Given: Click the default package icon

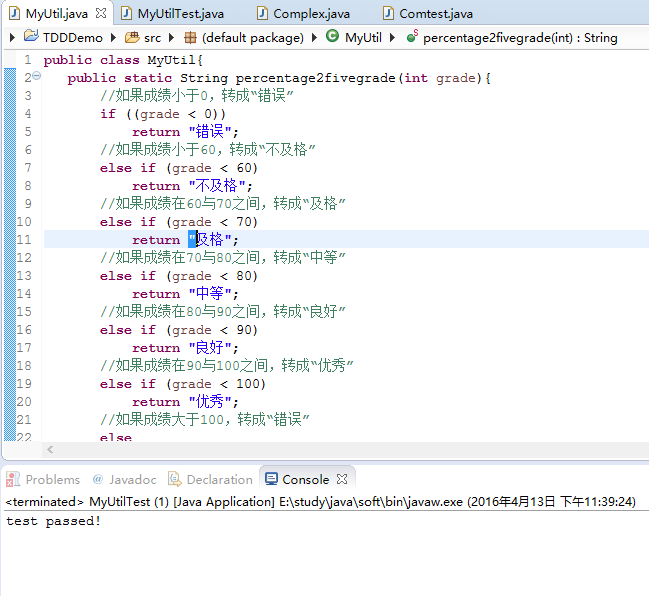Looking at the screenshot, I should point(190,38).
